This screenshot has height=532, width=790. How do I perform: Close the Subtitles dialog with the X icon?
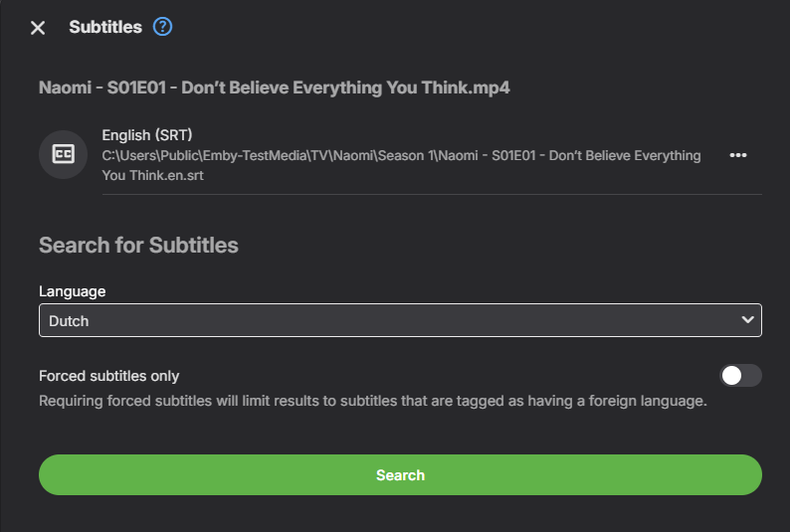[x=38, y=28]
